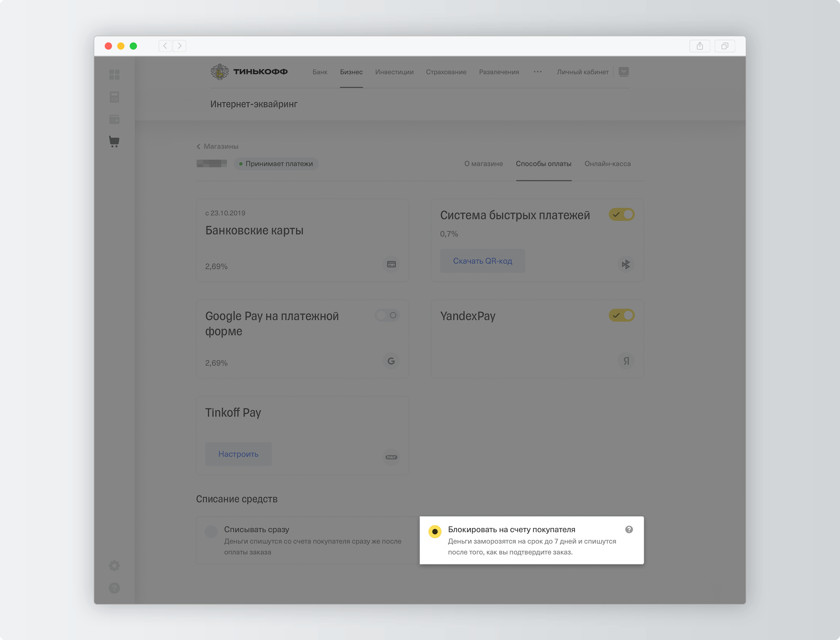
Task: Open the Страхование menu item
Action: coord(446,72)
